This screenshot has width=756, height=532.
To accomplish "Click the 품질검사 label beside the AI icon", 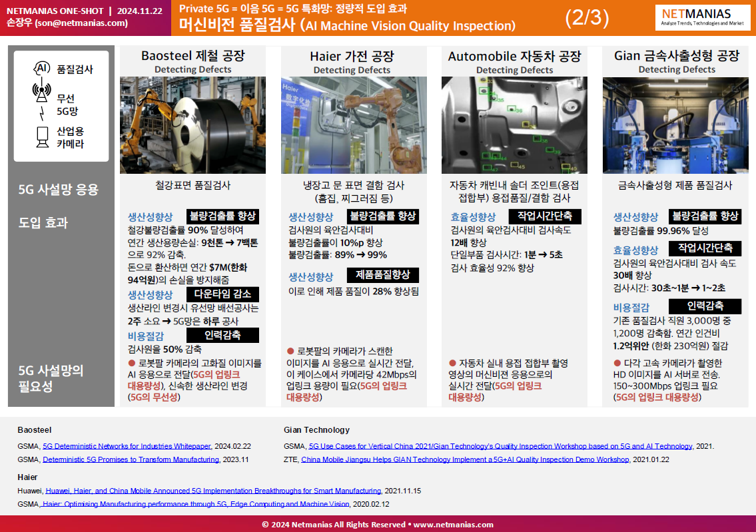I will tap(75, 69).
